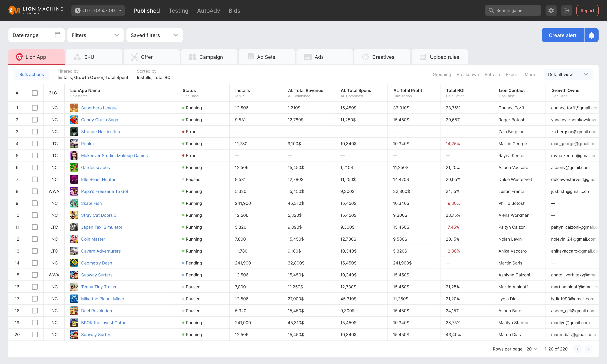607x364 pixels.
Task: Click the Teeny Tiny Trains app icon
Action: tap(74, 287)
